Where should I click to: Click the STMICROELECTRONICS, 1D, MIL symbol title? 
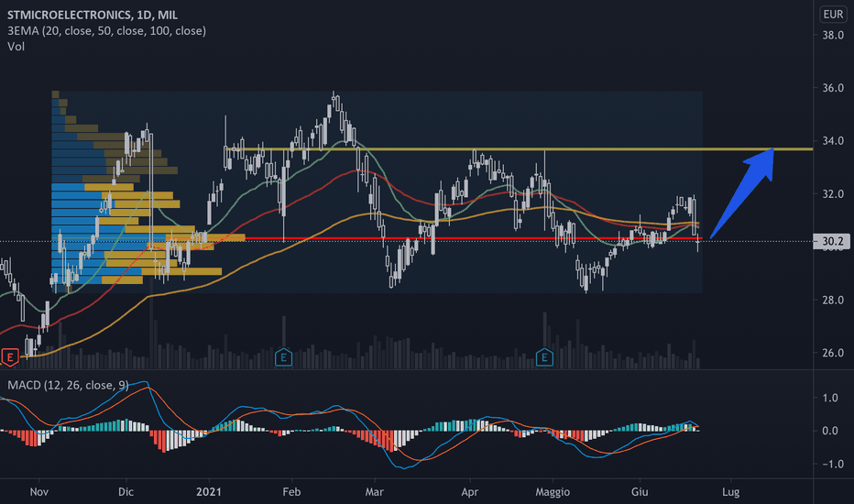pos(93,15)
